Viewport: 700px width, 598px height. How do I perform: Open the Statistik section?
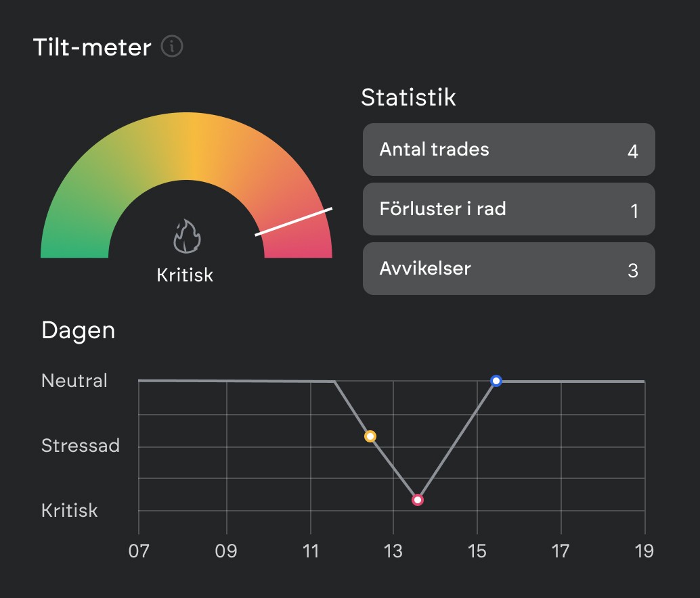pos(409,97)
